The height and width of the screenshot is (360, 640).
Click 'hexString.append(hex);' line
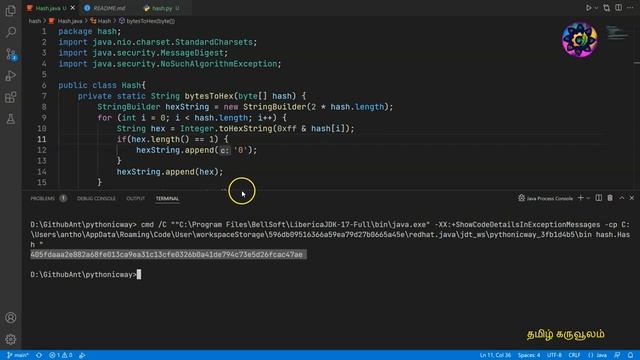(x=170, y=172)
